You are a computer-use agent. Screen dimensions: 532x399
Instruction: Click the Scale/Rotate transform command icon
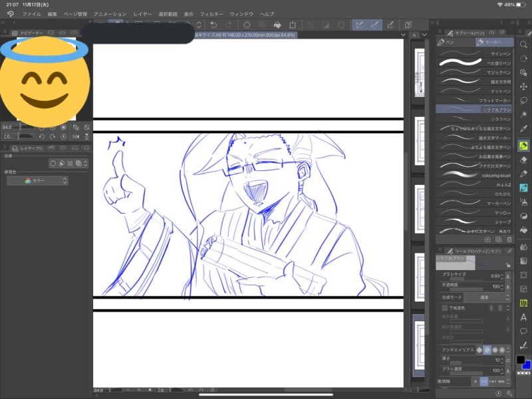coord(292,25)
